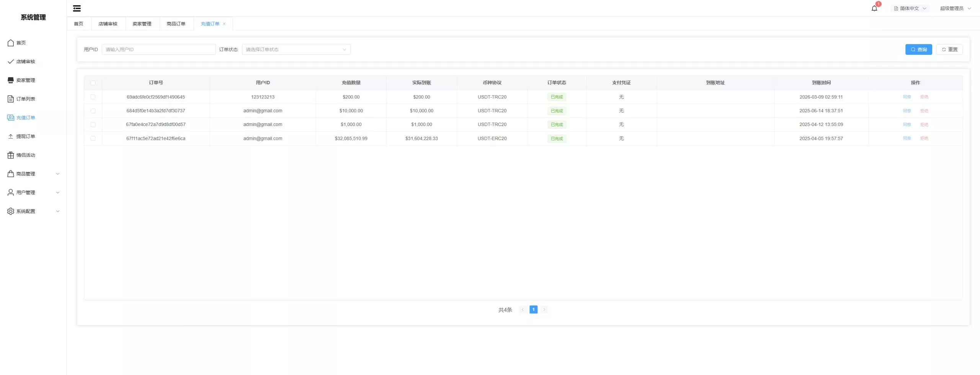Click the 提现订单 upload icon in sidebar
This screenshot has height=375, width=980.
[x=11, y=136]
